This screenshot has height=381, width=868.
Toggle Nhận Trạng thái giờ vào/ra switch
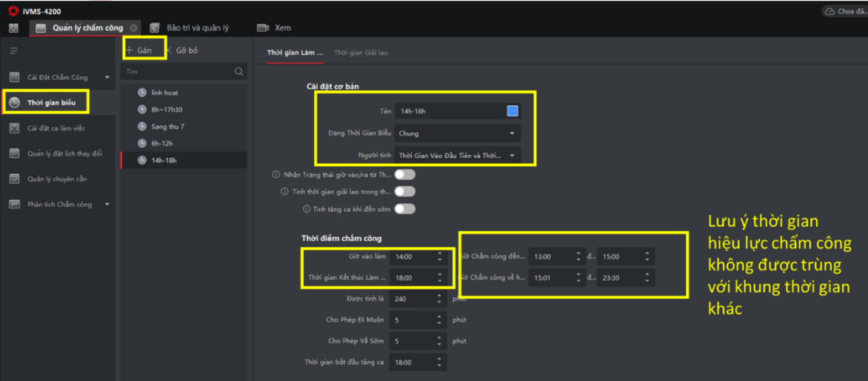click(x=404, y=175)
